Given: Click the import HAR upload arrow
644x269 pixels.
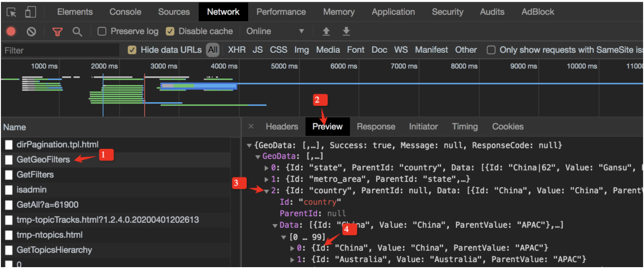Looking at the screenshot, I should click(326, 31).
